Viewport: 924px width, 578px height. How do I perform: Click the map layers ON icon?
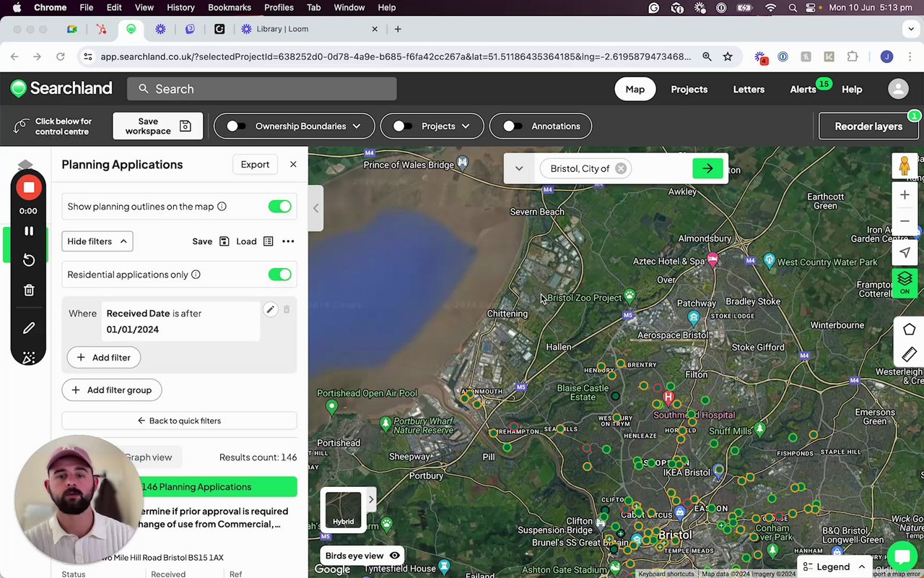pos(905,282)
